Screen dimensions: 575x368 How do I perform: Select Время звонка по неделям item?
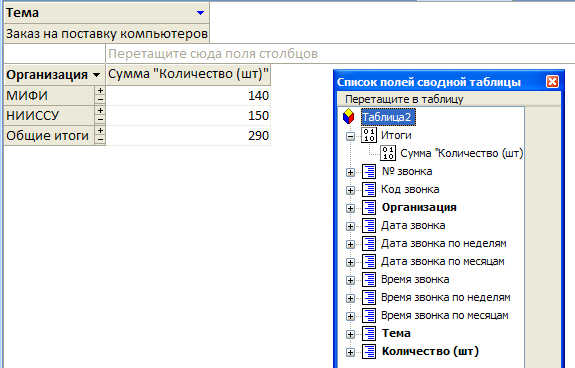pos(446,297)
